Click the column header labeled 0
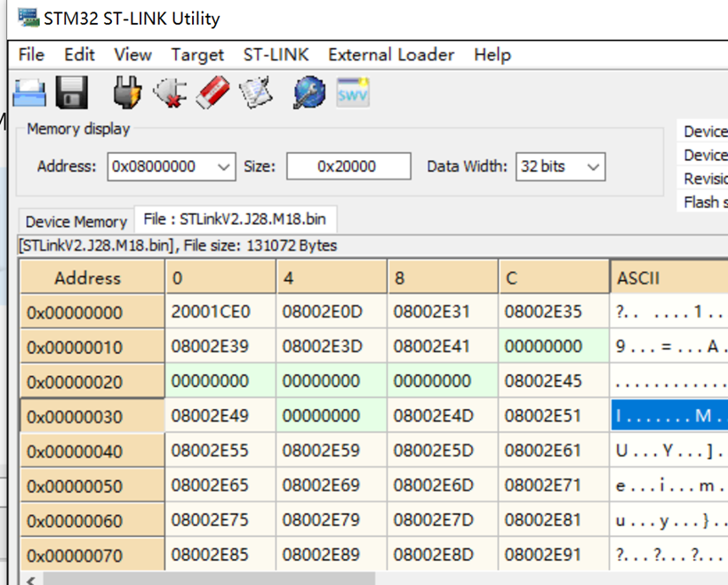 point(220,277)
